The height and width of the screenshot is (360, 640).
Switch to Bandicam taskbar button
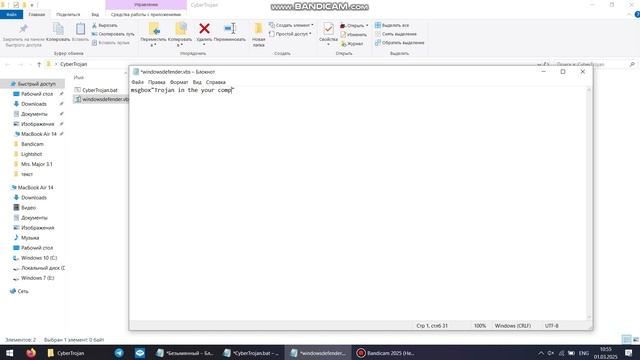(x=386, y=353)
